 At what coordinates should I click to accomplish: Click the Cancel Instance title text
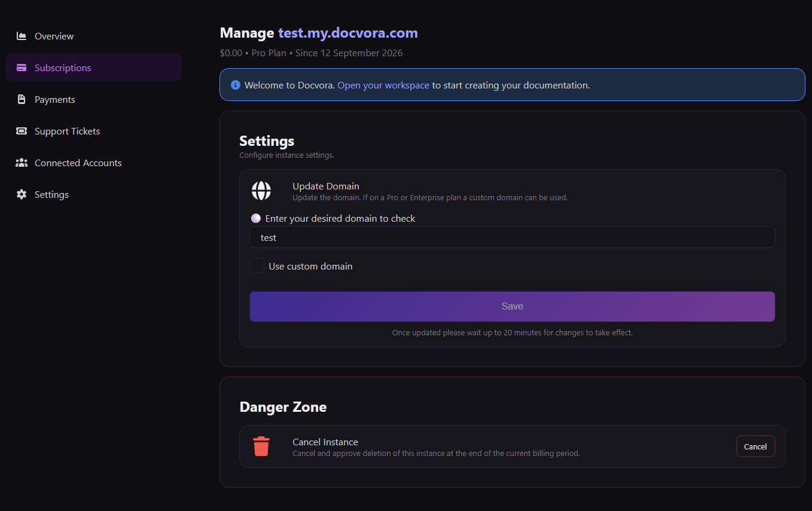coord(325,442)
